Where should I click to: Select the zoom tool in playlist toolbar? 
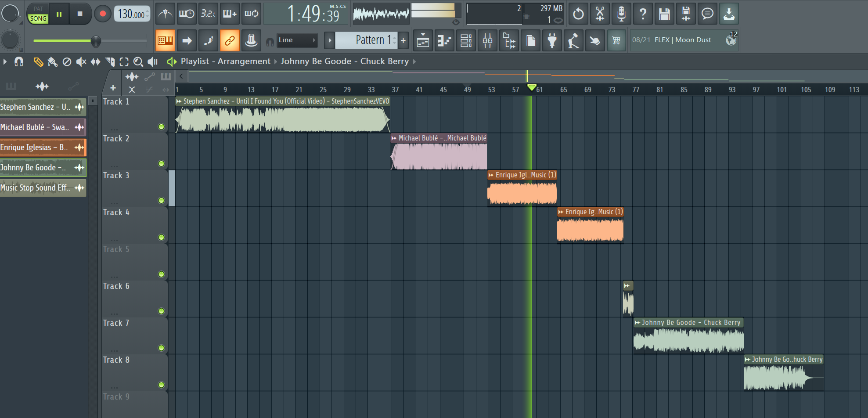tap(138, 62)
